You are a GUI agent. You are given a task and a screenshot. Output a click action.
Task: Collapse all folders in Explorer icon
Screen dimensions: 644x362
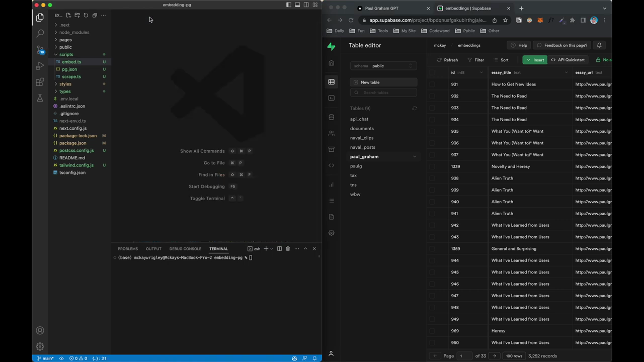tap(94, 15)
